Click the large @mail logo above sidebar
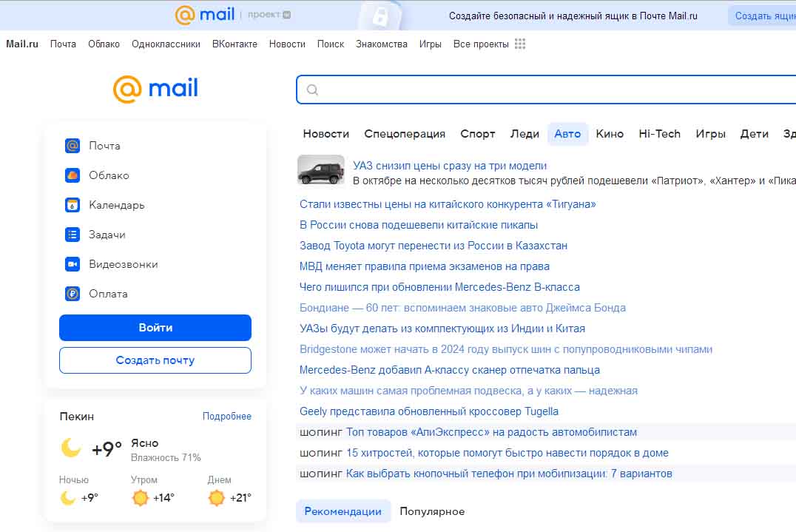 tap(155, 89)
